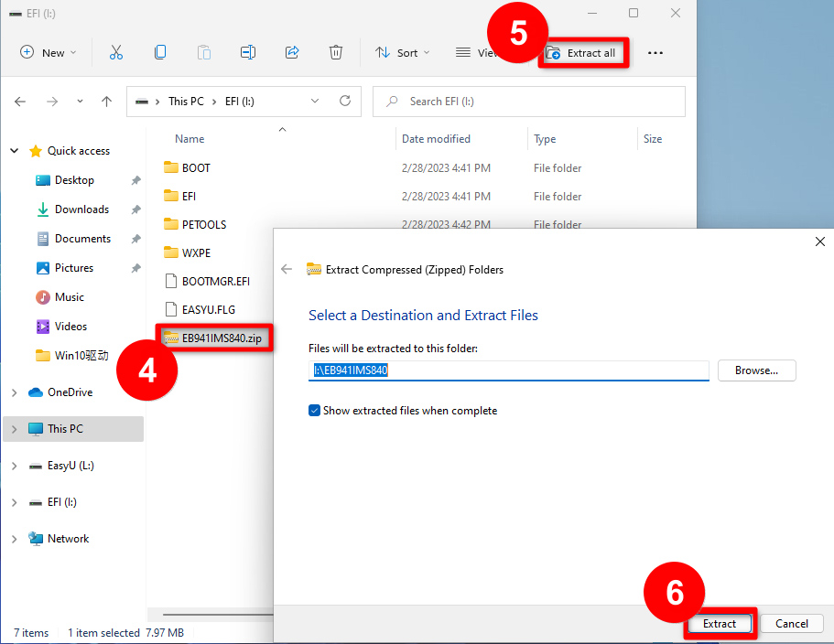The width and height of the screenshot is (834, 644).
Task: Go back with Explorer back arrow
Action: [x=20, y=102]
